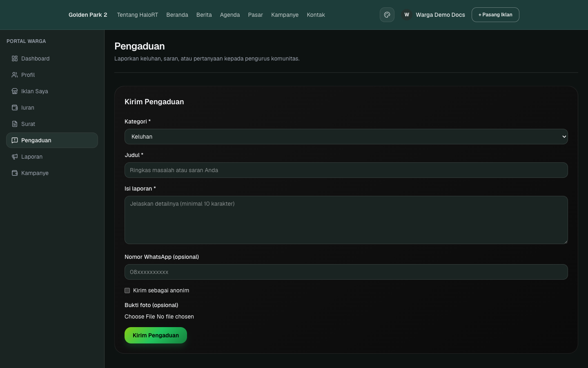Go to Tentang HaloRT in top navigation
588x368 pixels.
138,15
